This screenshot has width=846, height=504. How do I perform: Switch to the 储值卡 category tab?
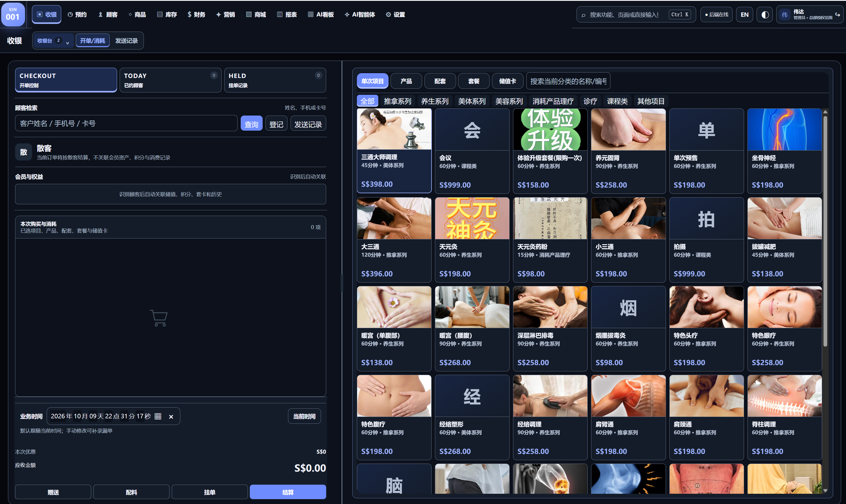[x=508, y=81]
